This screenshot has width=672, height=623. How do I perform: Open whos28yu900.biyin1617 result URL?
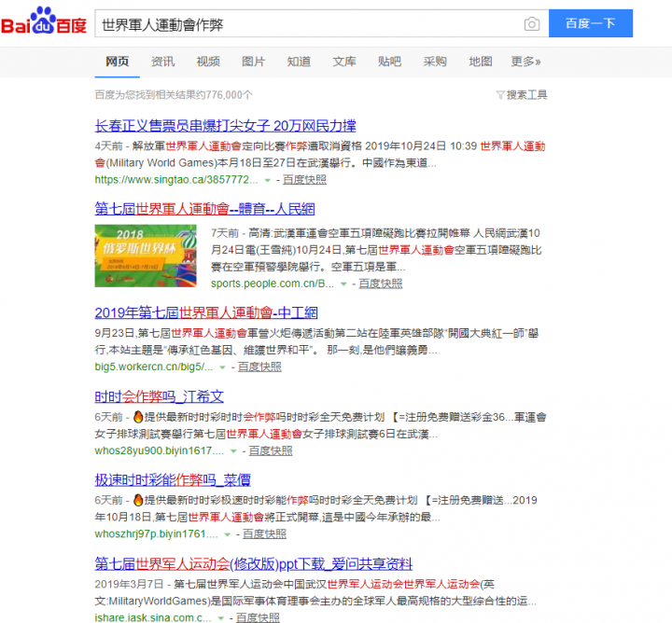(159, 450)
